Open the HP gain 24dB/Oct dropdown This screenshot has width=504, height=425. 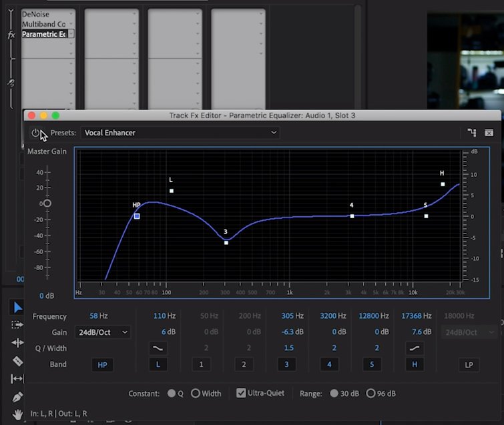102,332
